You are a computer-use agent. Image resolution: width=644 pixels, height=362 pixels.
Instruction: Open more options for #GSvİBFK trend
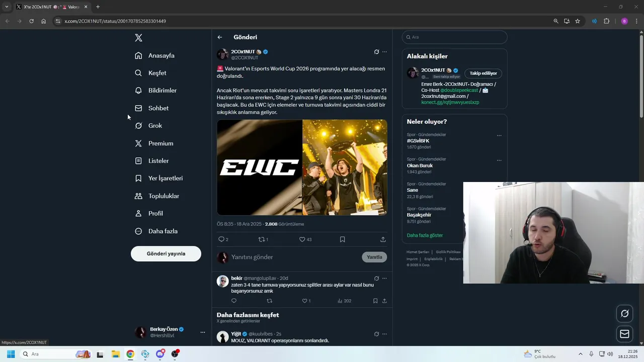click(x=499, y=136)
